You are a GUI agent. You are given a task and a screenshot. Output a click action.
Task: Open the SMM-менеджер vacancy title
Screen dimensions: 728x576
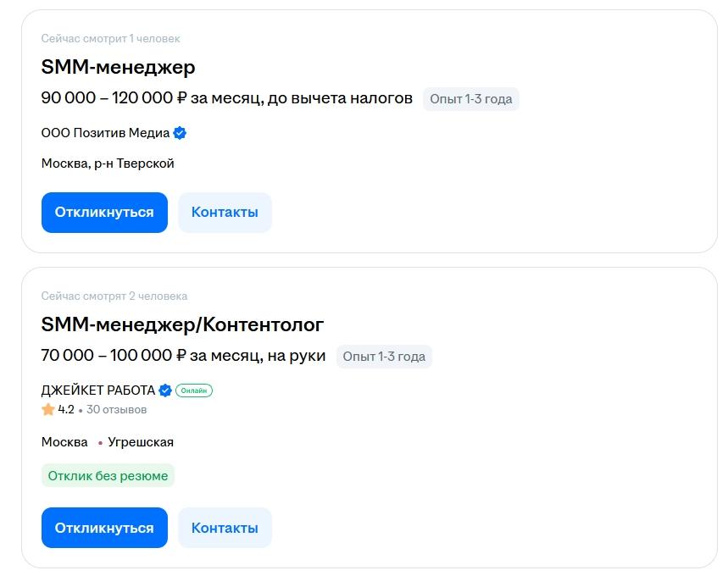click(x=118, y=67)
